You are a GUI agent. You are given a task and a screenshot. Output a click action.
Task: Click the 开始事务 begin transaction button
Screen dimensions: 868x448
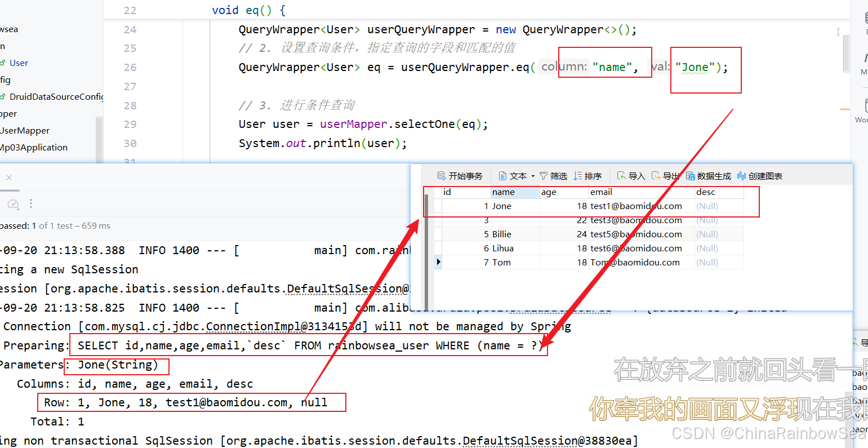(460, 176)
